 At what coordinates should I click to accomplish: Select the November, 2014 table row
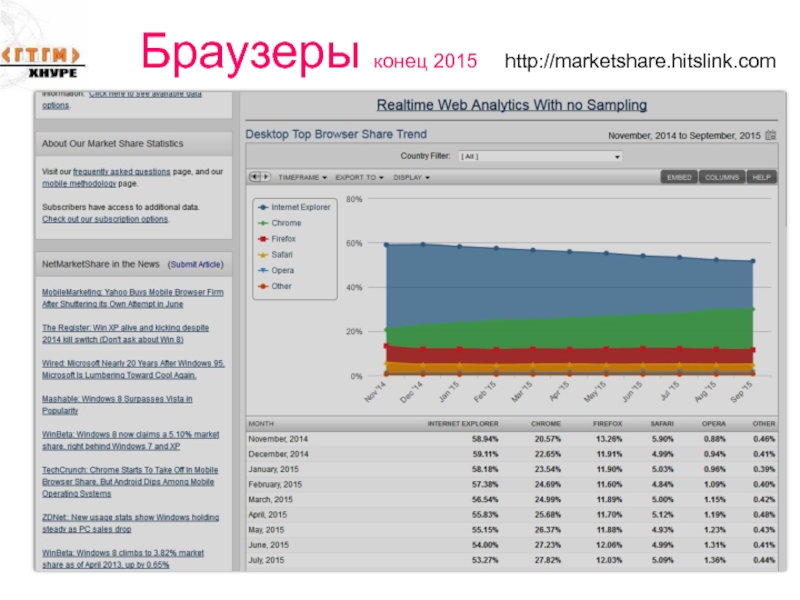512,439
